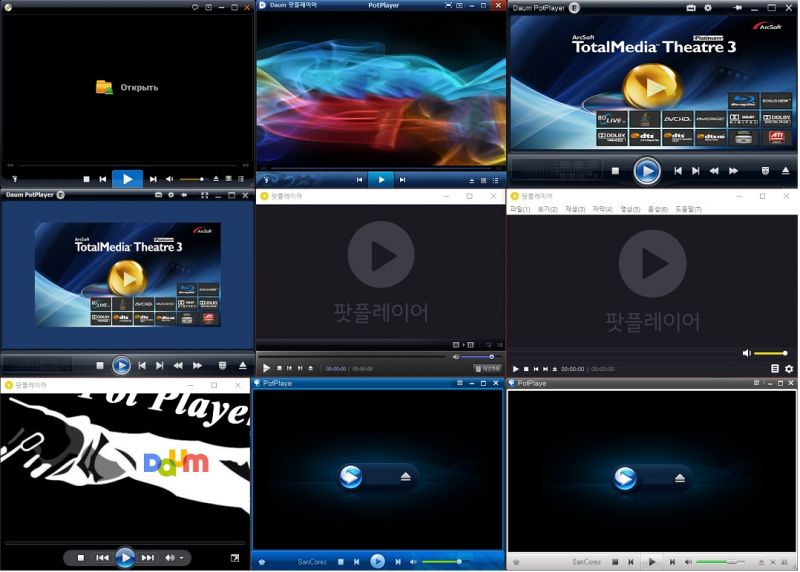Click center eject icon in blue SanCores window
The width and height of the screenshot is (800, 572).
[x=406, y=477]
